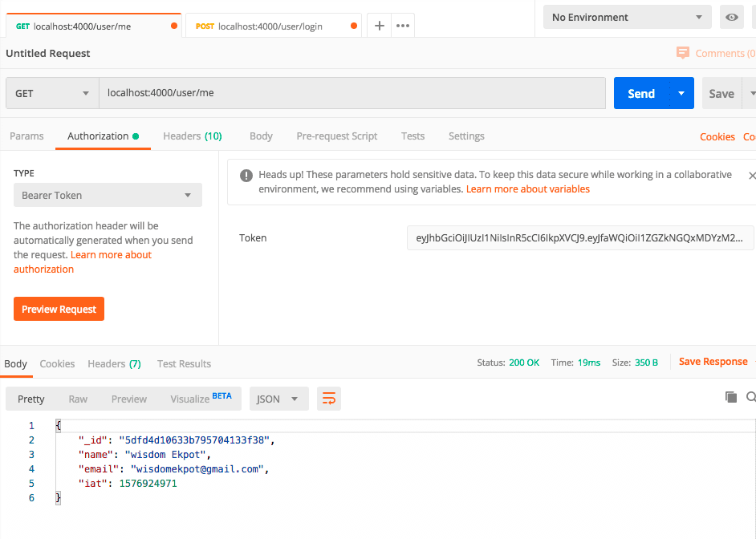Click the Send button dropdown arrow
Viewport: 756px width, 539px height.
(681, 93)
